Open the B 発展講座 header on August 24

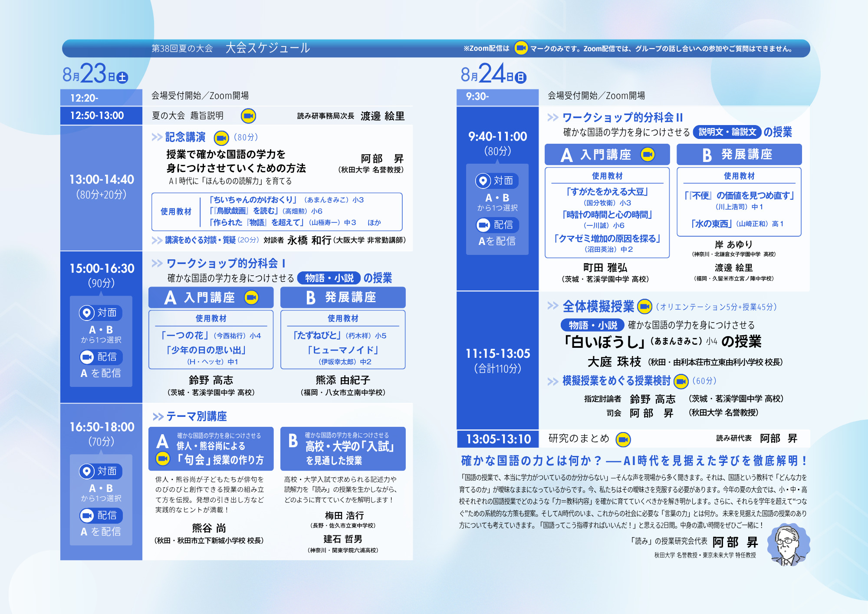pyautogui.click(x=739, y=155)
